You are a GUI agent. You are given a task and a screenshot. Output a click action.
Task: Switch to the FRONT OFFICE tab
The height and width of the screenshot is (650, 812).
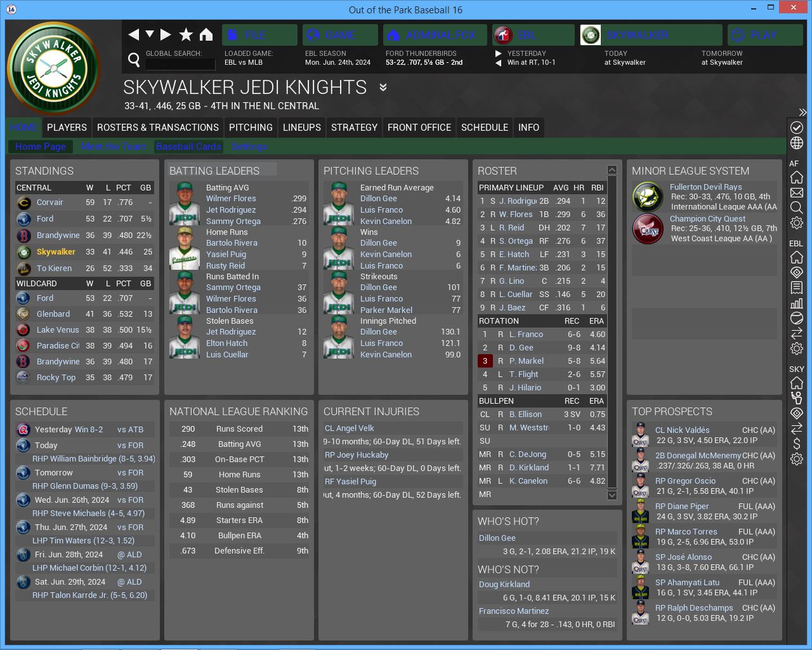pos(419,128)
